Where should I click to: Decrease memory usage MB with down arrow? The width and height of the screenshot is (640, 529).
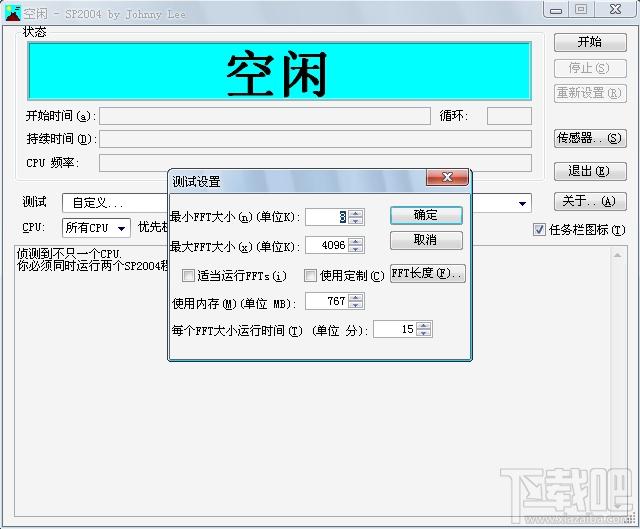click(356, 305)
